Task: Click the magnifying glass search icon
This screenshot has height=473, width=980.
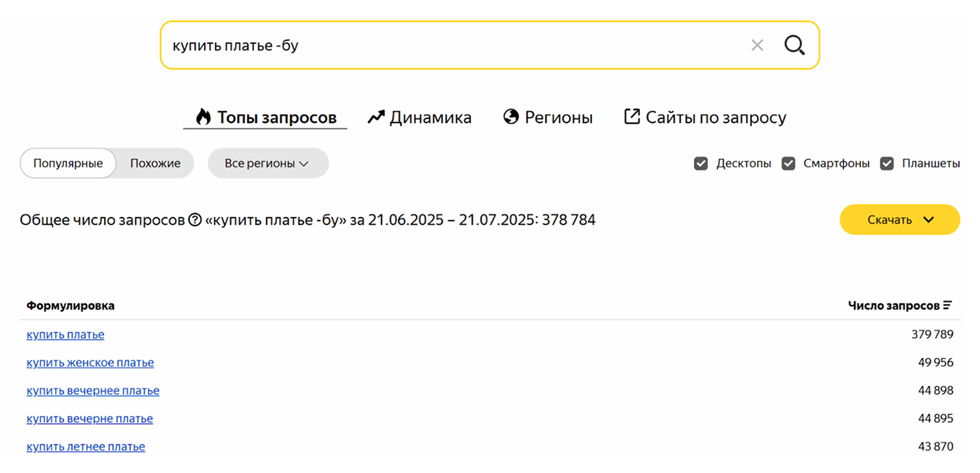Action: click(x=794, y=45)
